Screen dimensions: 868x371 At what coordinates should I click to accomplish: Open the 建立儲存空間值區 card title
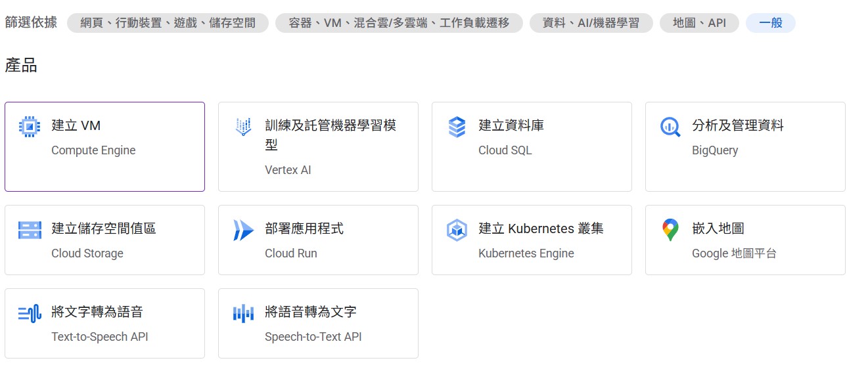(x=104, y=229)
